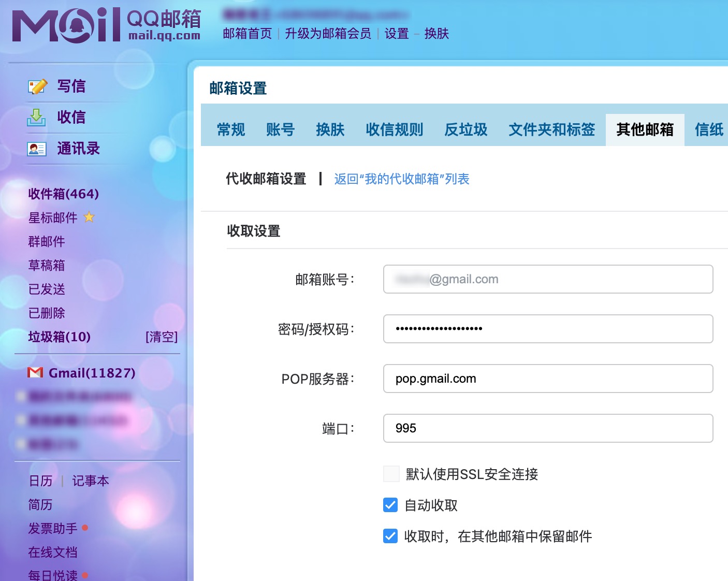
Task: Open the 日历 link
Action: [40, 481]
